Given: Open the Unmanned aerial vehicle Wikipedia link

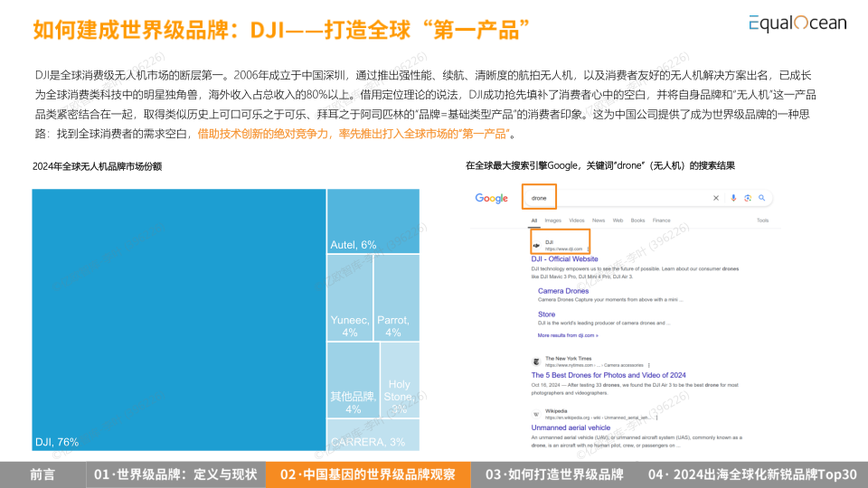Looking at the screenshot, I should coord(571,427).
